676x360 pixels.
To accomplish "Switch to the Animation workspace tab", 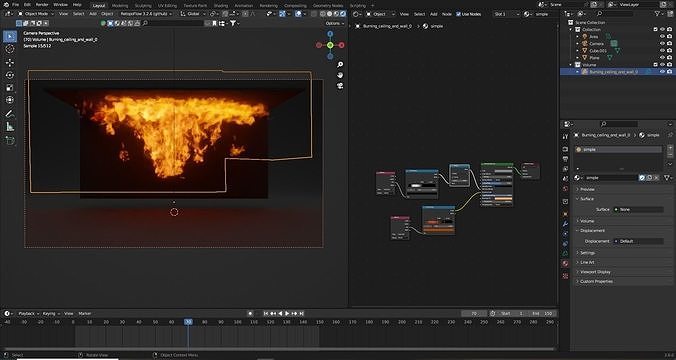I will pyautogui.click(x=244, y=6).
